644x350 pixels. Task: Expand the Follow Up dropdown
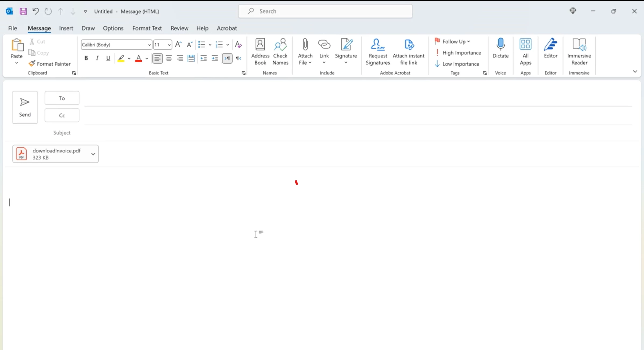tap(468, 42)
